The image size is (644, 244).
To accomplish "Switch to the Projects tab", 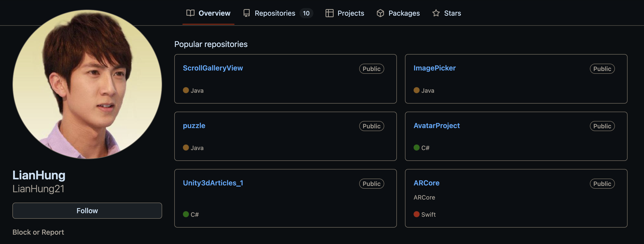I will click(x=351, y=13).
